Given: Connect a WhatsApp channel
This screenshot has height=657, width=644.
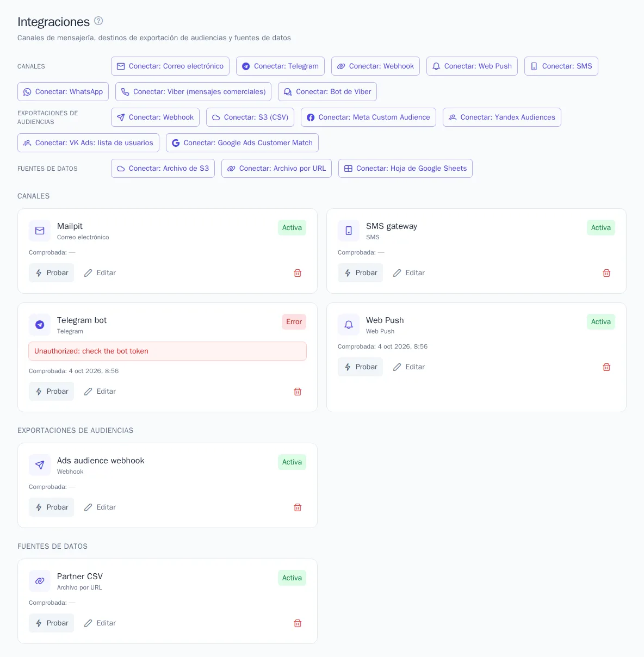Looking at the screenshot, I should tap(63, 91).
